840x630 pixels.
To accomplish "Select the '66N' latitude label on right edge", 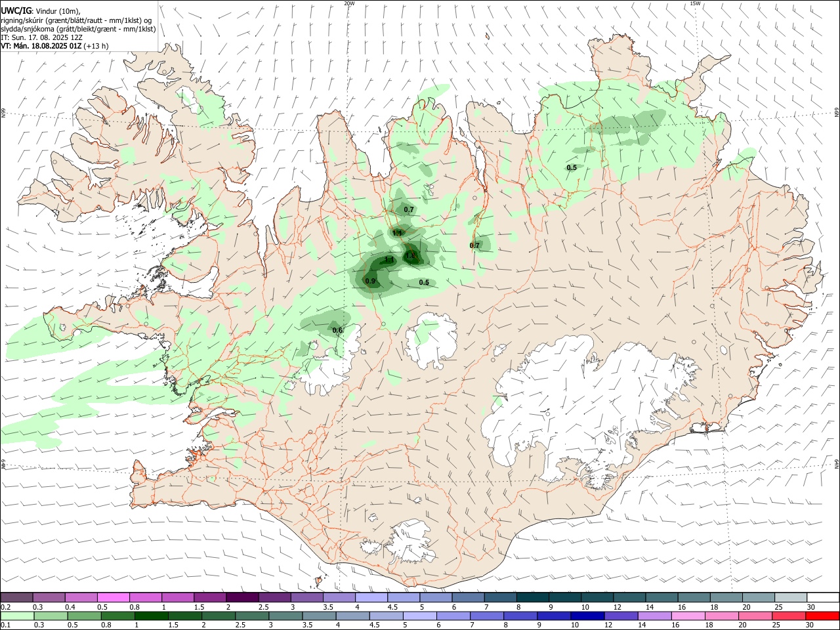I will [x=837, y=113].
